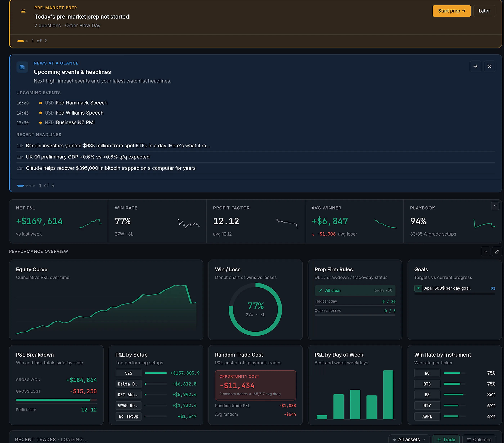Image resolution: width=504 pixels, height=443 pixels.
Task: Click the tallest bar in P&L by Day of Week
Action: click(388, 395)
